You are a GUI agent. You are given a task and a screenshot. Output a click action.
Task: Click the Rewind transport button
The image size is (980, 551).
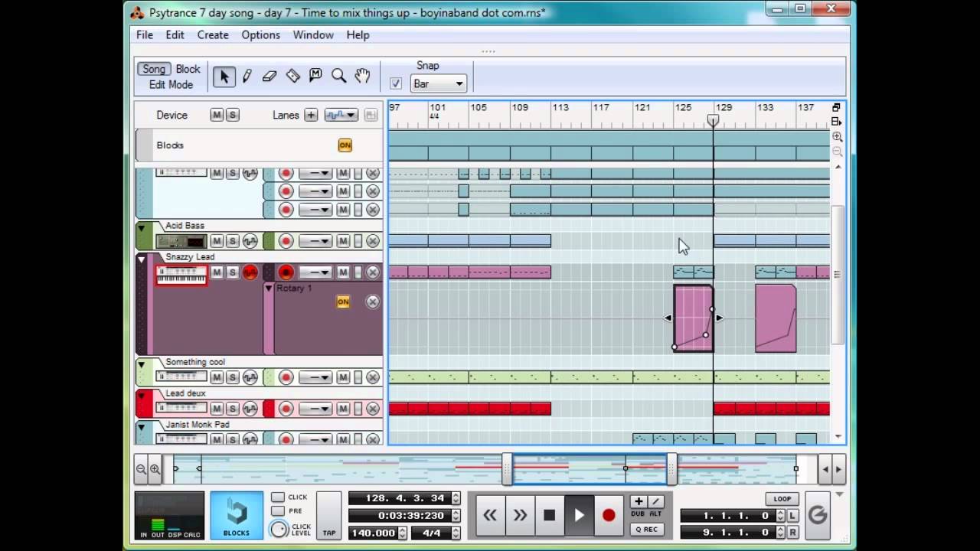coord(490,515)
